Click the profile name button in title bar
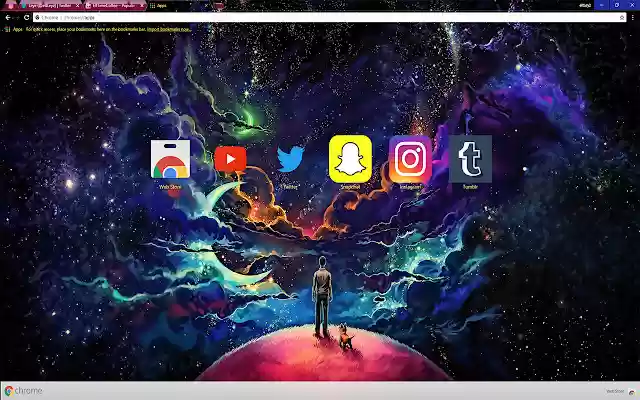Viewport: 640px width, 400px height. coord(585,5)
